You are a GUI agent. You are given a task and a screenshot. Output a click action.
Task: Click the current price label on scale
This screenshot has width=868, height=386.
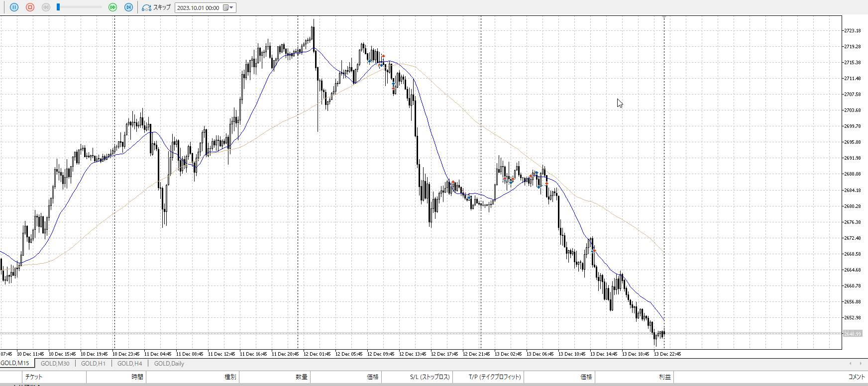click(x=852, y=334)
